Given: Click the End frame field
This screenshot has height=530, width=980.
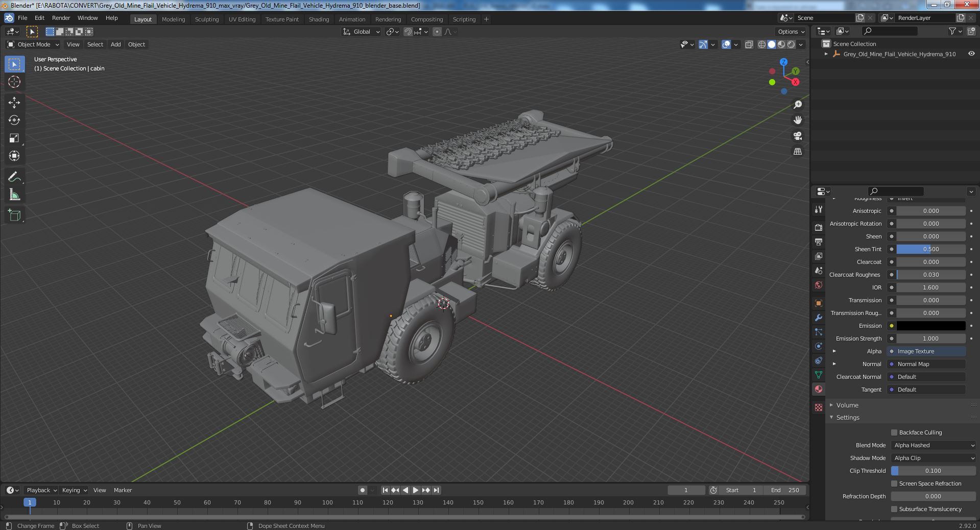Looking at the screenshot, I should 785,490.
